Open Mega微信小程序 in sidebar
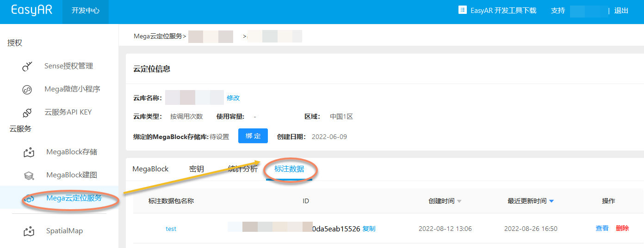This screenshot has width=644, height=248. pos(72,89)
